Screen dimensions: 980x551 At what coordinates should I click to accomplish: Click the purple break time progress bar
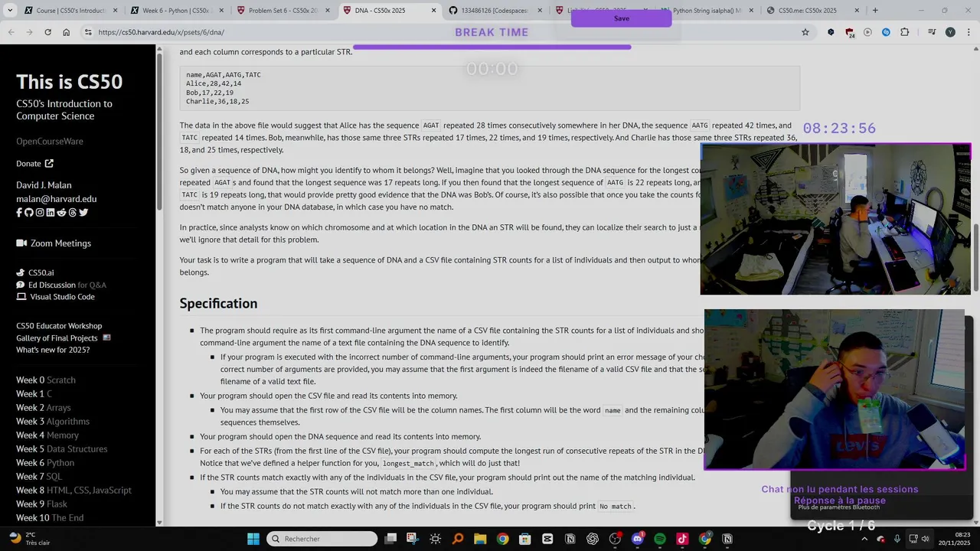(x=492, y=47)
